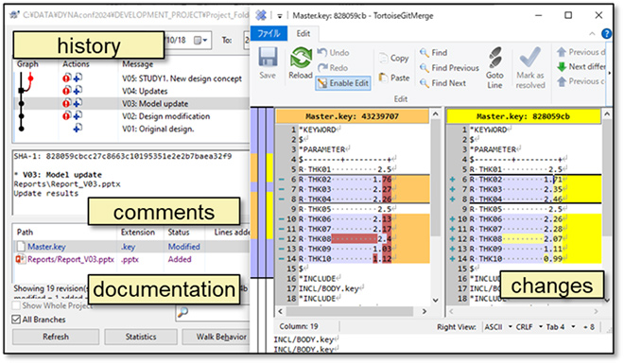Open the ASCII encoding dropdown in status bar
624x364 pixels.
coord(510,327)
